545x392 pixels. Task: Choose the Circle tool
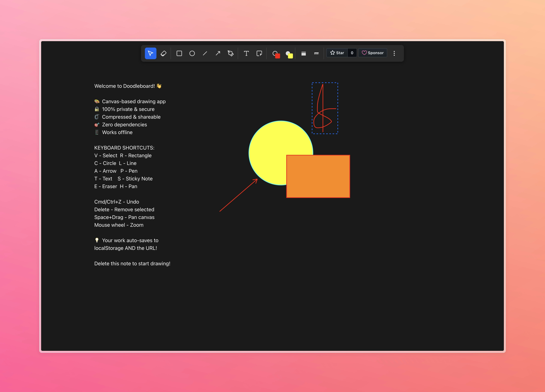[x=192, y=53]
